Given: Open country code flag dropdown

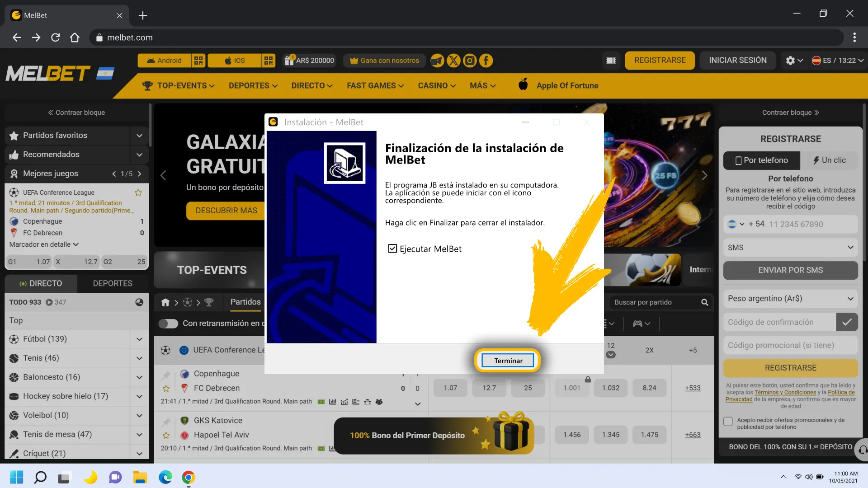Looking at the screenshot, I should click(x=736, y=224).
